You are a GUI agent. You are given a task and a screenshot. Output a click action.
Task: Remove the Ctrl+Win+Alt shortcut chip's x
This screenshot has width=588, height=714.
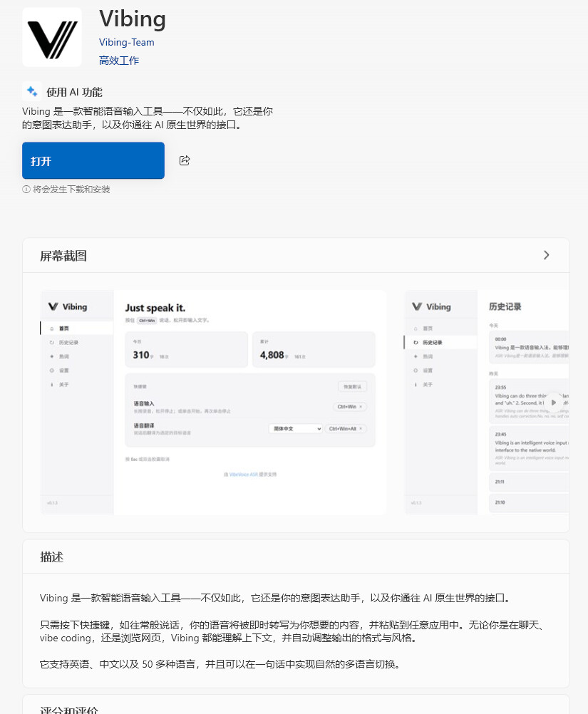click(361, 428)
